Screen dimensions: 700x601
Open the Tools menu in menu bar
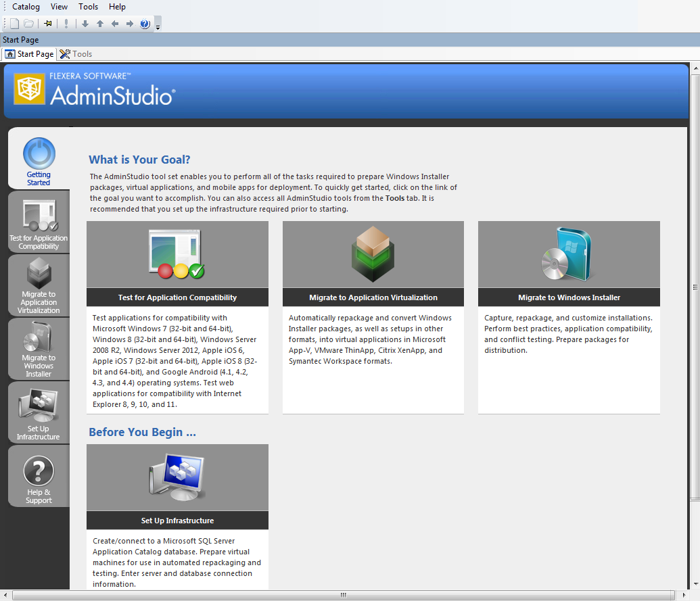click(x=89, y=7)
